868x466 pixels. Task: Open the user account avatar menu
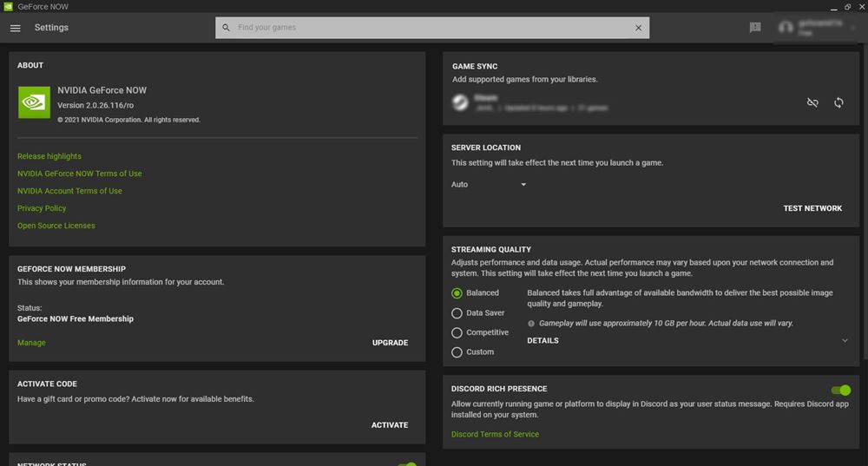tap(786, 27)
